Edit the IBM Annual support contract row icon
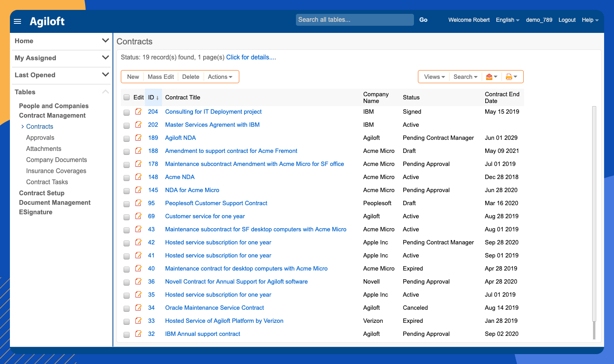Screen dimensions: 614x364 pos(138,334)
